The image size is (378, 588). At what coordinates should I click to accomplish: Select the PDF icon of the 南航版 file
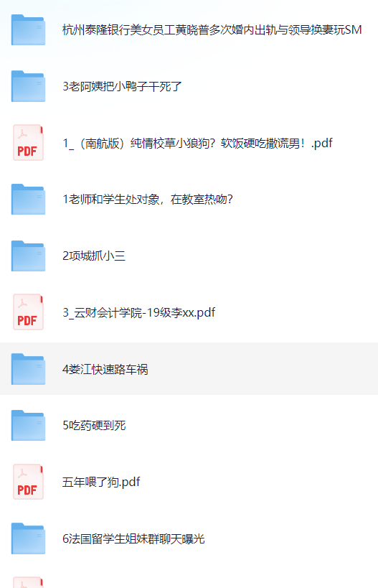pos(28,142)
